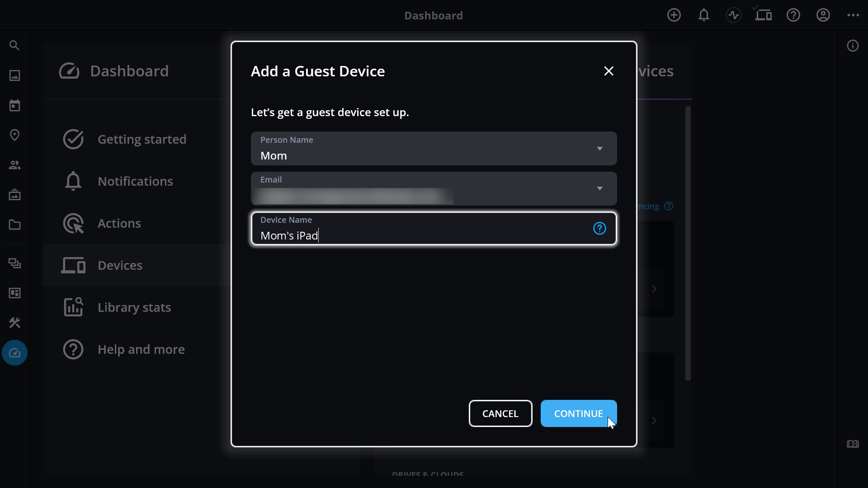Open the people icon in sidebar

[14, 165]
